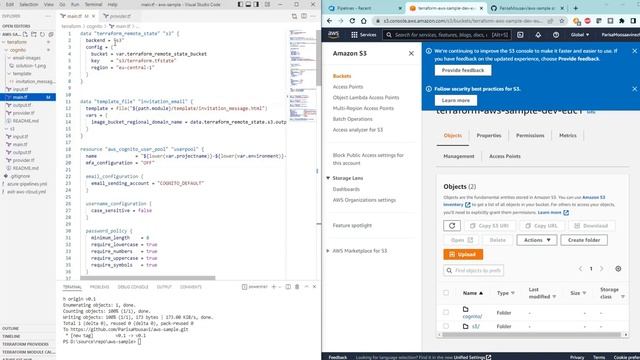Click the AWS logo
The height and width of the screenshot is (360, 640).
[333, 35]
